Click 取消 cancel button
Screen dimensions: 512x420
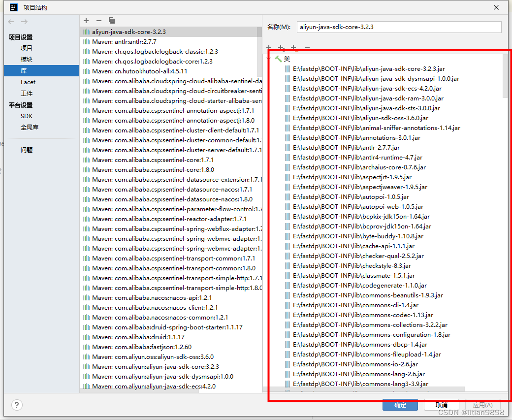click(442, 405)
